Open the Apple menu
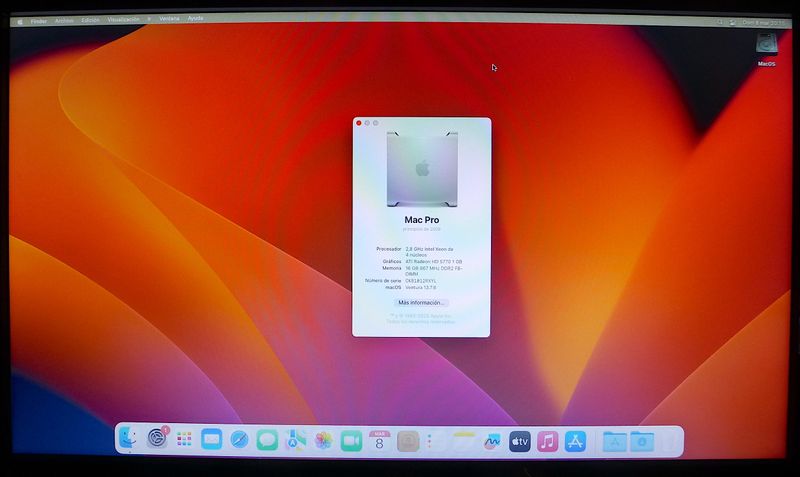800x477 pixels. (x=20, y=22)
